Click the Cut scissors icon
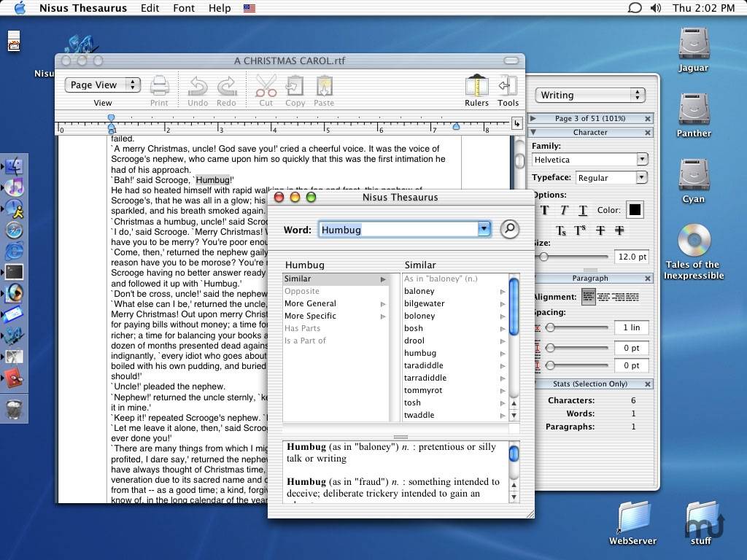 pos(266,86)
